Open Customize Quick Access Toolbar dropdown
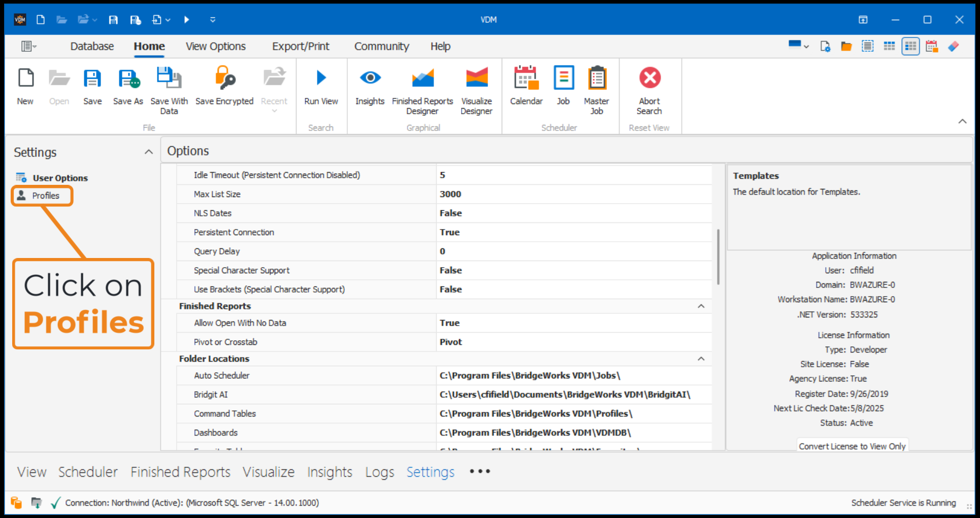The image size is (980, 518). tap(212, 20)
